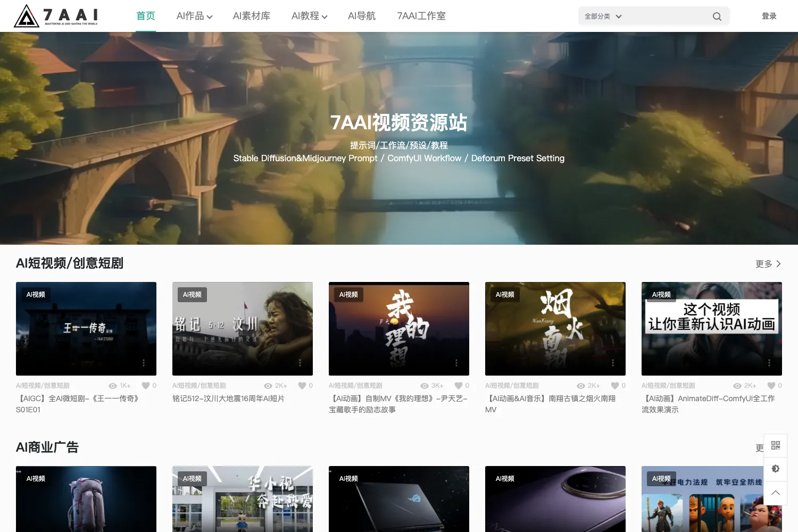The image size is (798, 532).
Task: Click views eye icon on 我的理想 card
Action: (x=425, y=386)
